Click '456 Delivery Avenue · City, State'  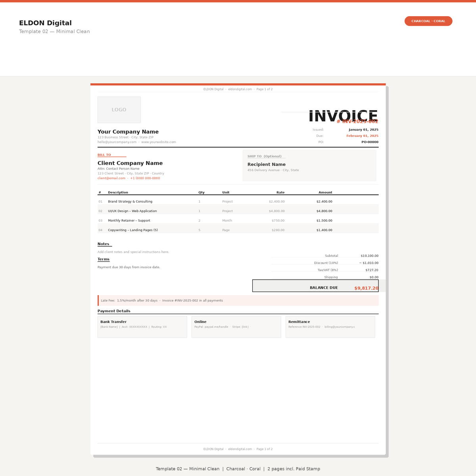pos(273,170)
